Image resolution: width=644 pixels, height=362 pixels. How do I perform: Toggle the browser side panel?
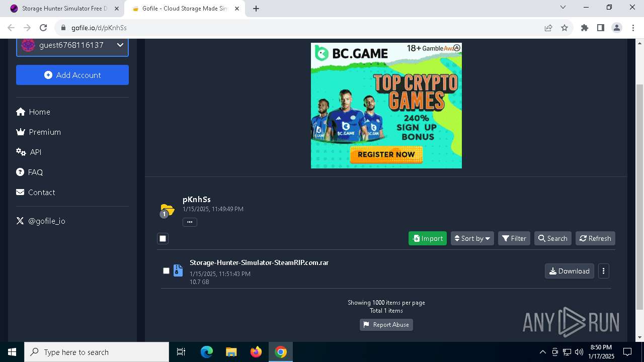tap(601, 28)
